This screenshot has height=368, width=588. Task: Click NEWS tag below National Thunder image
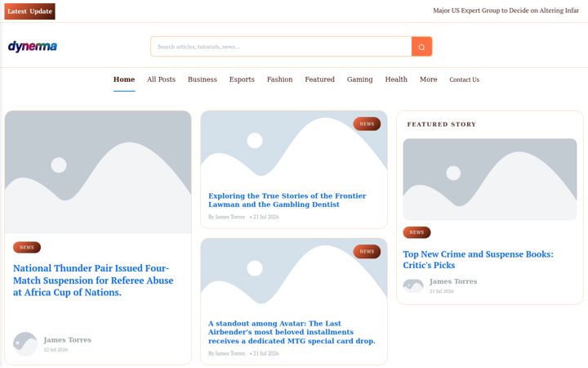[27, 247]
